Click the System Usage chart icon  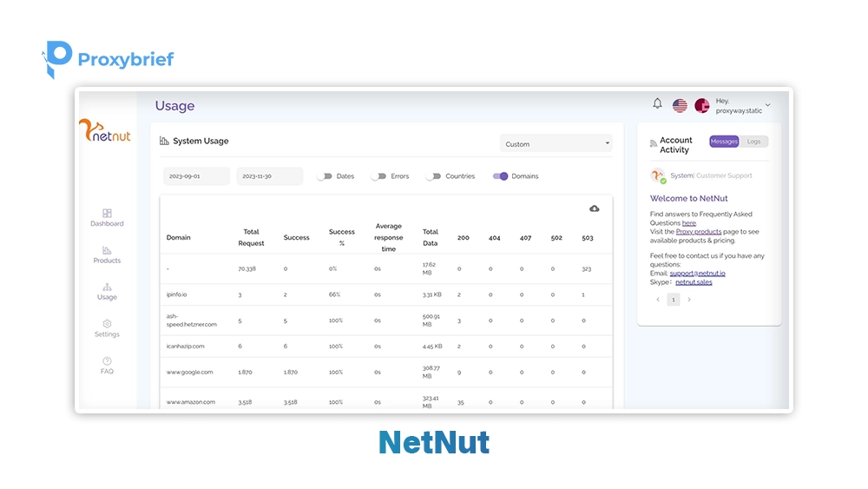(164, 141)
